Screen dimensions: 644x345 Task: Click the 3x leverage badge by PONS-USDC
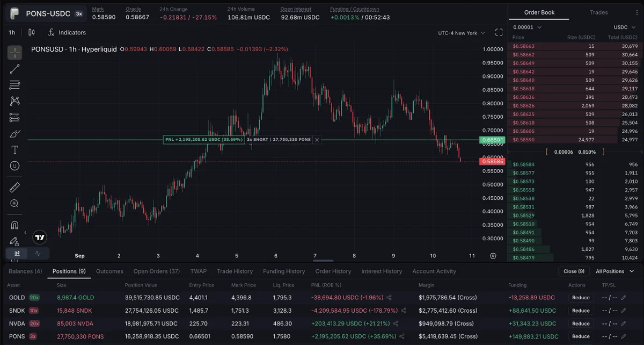pos(79,13)
